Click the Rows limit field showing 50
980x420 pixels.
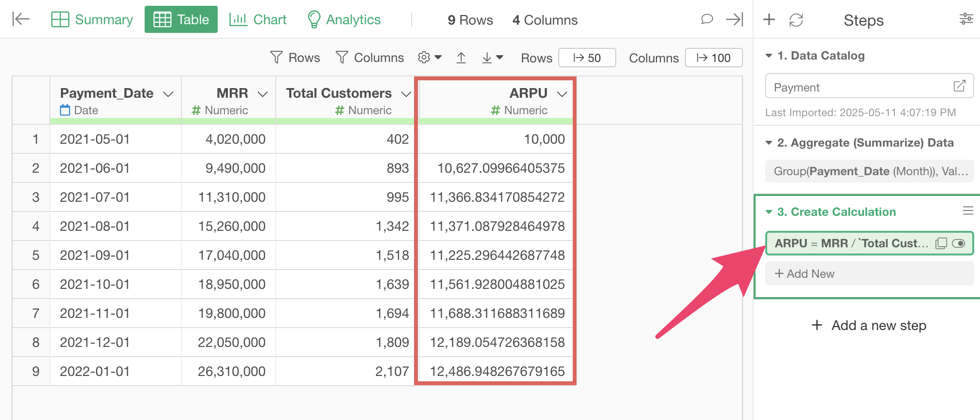click(587, 58)
